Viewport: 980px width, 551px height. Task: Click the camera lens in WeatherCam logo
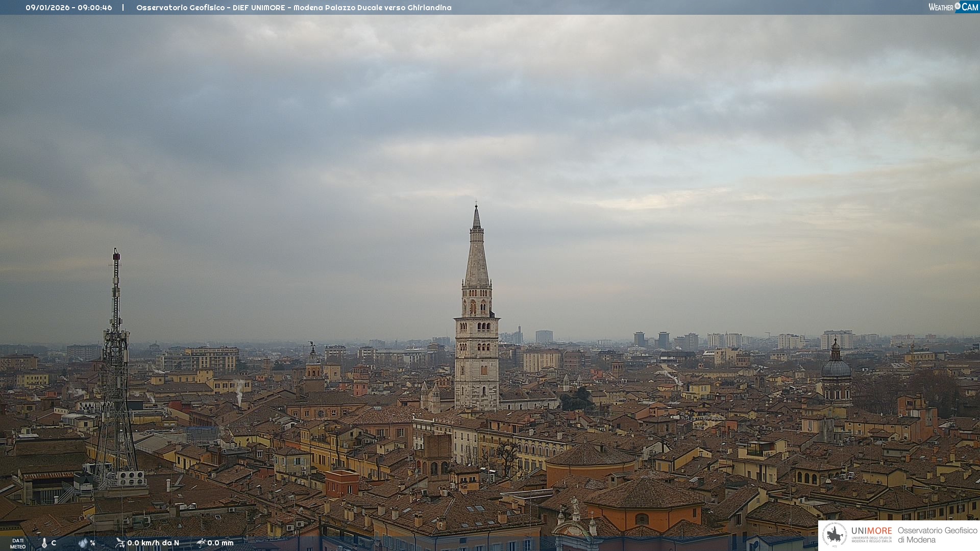click(x=958, y=6)
